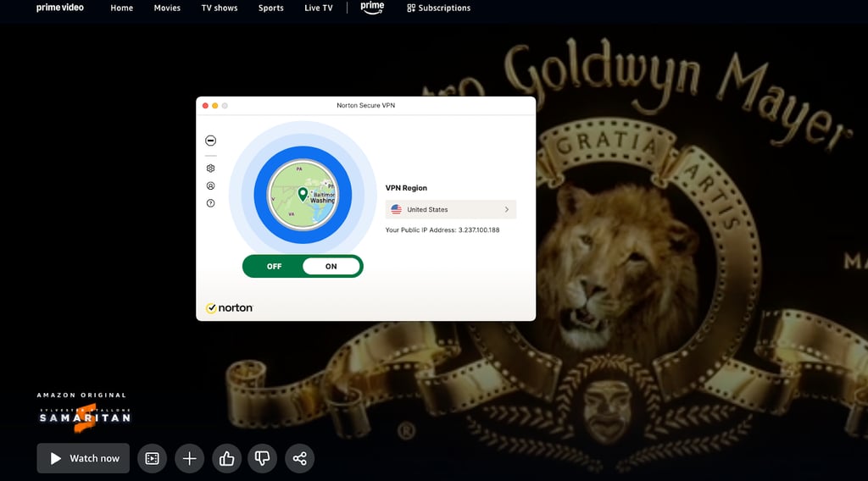Like the title with thumbs up icon
Image resolution: width=868 pixels, height=481 pixels.
coord(226,458)
